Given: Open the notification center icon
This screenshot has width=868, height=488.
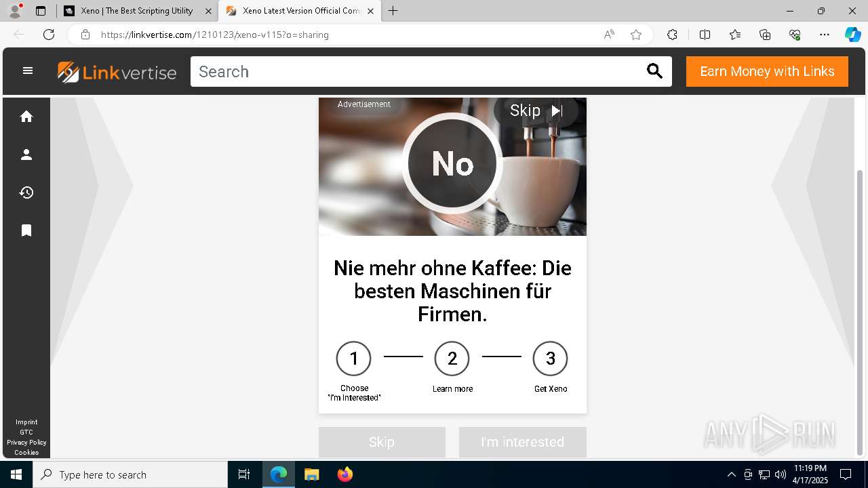Looking at the screenshot, I should [846, 474].
